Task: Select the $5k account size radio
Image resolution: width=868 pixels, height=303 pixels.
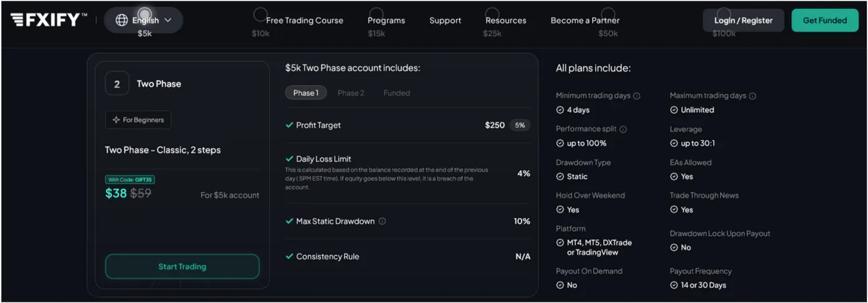Action: click(144, 14)
